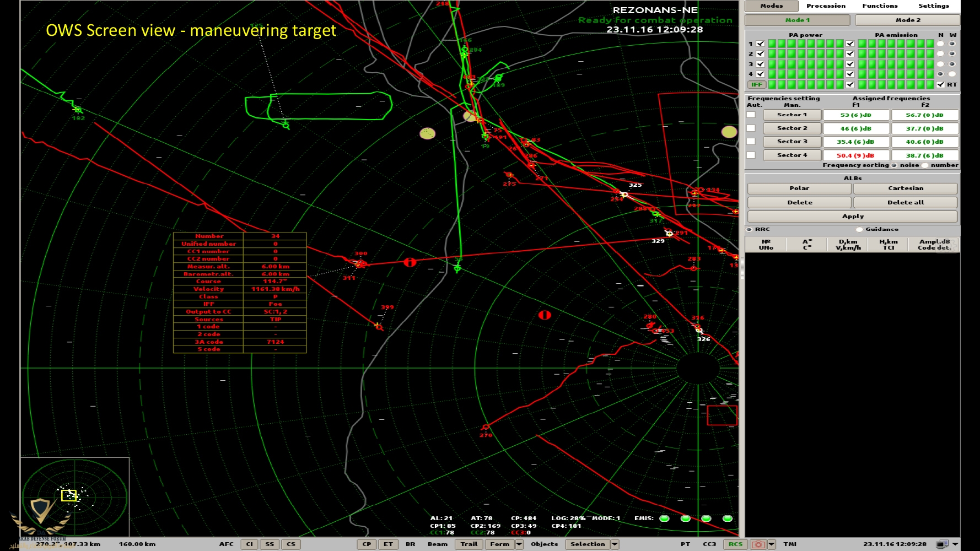The width and height of the screenshot is (980, 551).
Task: Select the target marker labeled 399
Action: [379, 326]
